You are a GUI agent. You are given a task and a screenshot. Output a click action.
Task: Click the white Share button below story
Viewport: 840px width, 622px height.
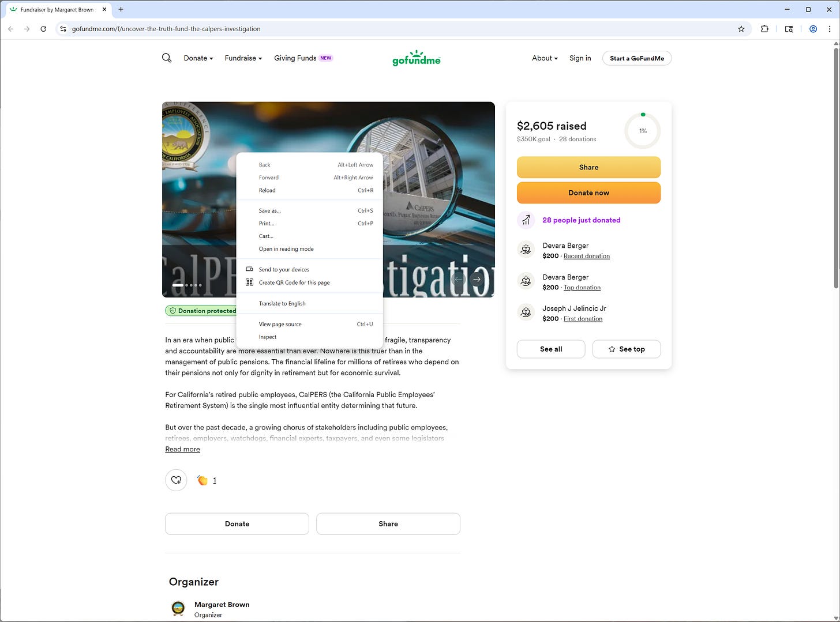coord(388,524)
